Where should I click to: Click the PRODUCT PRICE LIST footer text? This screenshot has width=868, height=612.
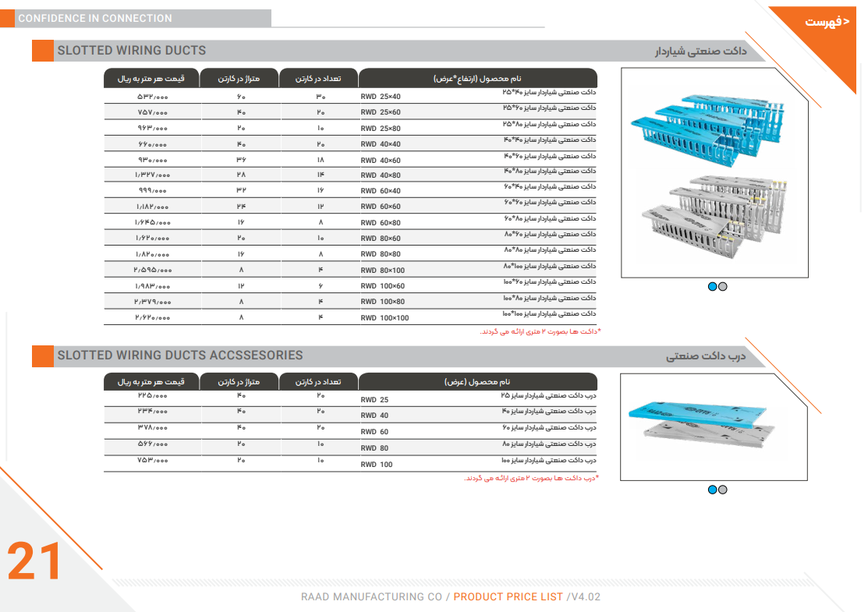pyautogui.click(x=508, y=597)
